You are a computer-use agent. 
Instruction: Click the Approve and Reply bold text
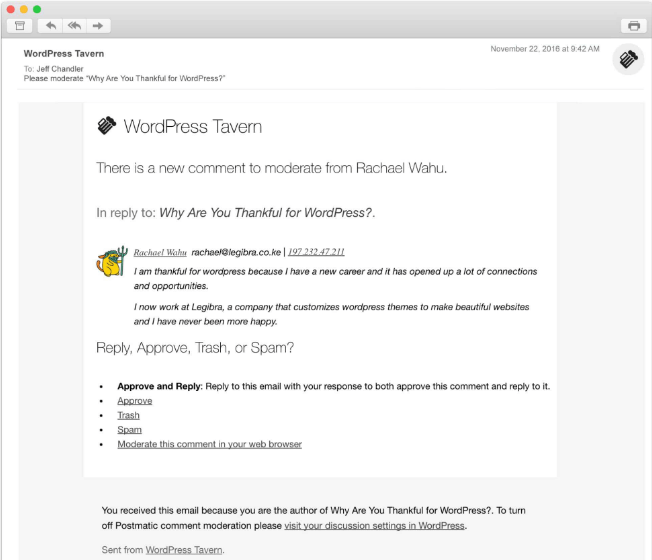coord(160,386)
